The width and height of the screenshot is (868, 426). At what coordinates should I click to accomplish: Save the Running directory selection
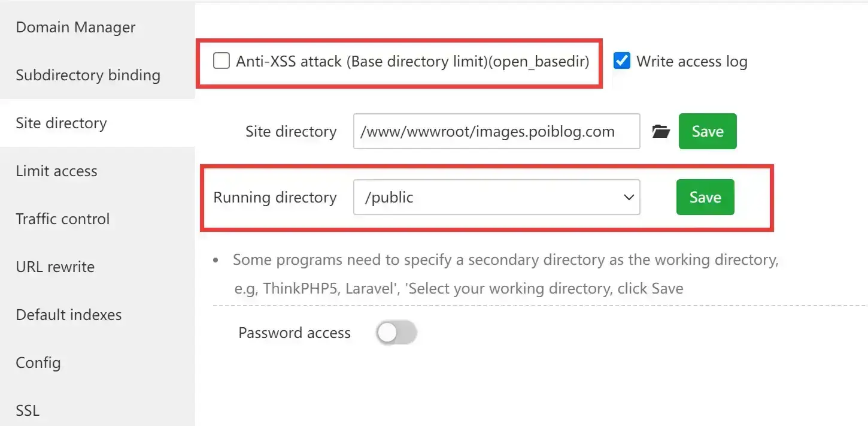pos(705,197)
